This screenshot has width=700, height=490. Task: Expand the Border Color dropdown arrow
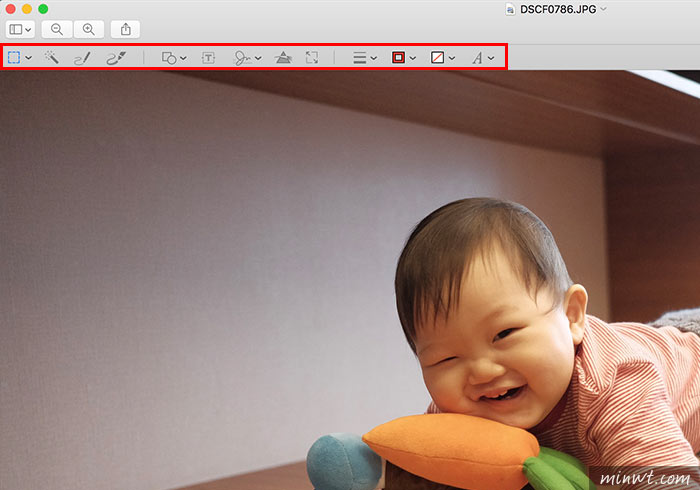point(412,58)
